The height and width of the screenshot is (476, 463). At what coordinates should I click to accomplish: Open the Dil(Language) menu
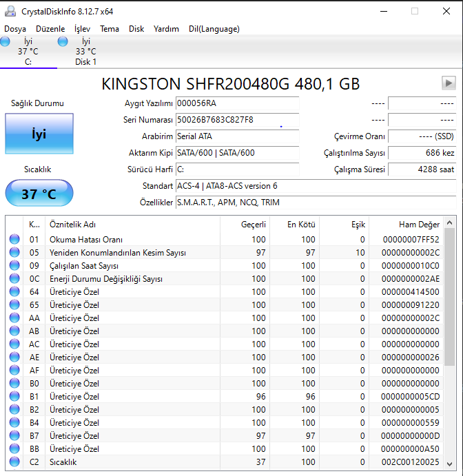click(214, 29)
